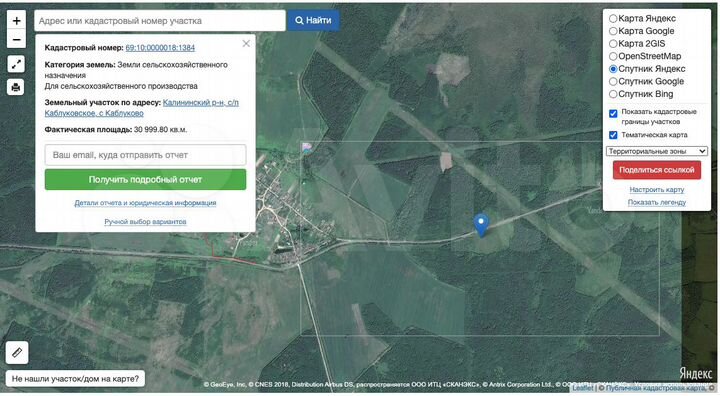Click Категория земель label text
720x396 pixels.
(80, 65)
